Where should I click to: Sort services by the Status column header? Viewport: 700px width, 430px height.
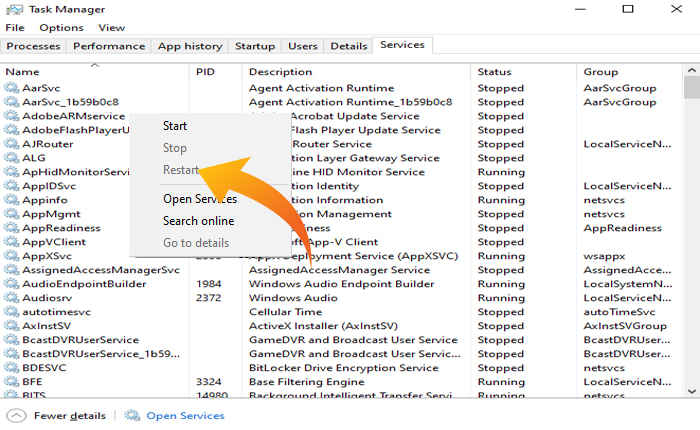pyautogui.click(x=494, y=72)
